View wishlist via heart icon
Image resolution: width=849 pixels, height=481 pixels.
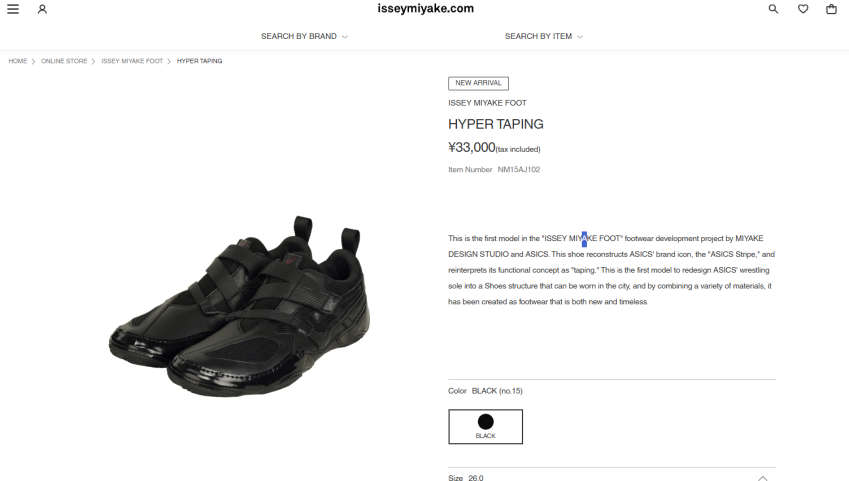803,9
